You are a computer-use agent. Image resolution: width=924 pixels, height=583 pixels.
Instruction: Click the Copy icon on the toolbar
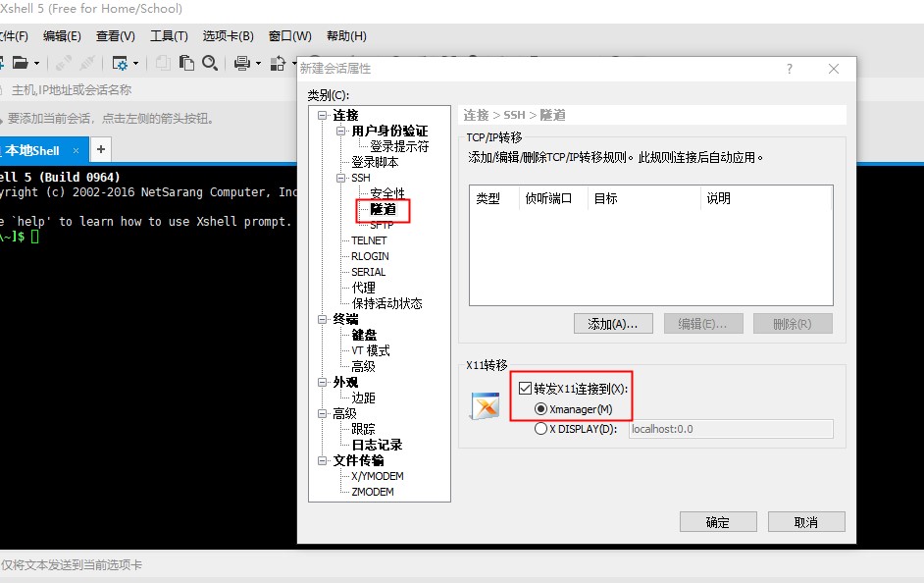166,63
